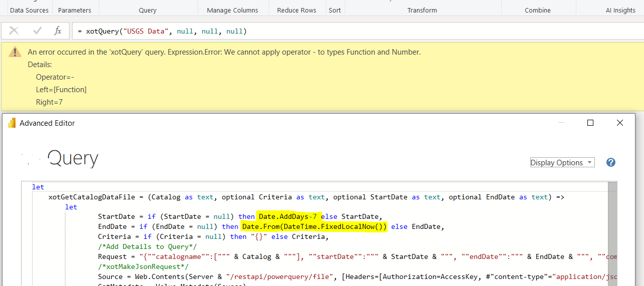The height and width of the screenshot is (286, 644).
Task: Confirm the formula with the checkmark icon
Action: [x=37, y=31]
